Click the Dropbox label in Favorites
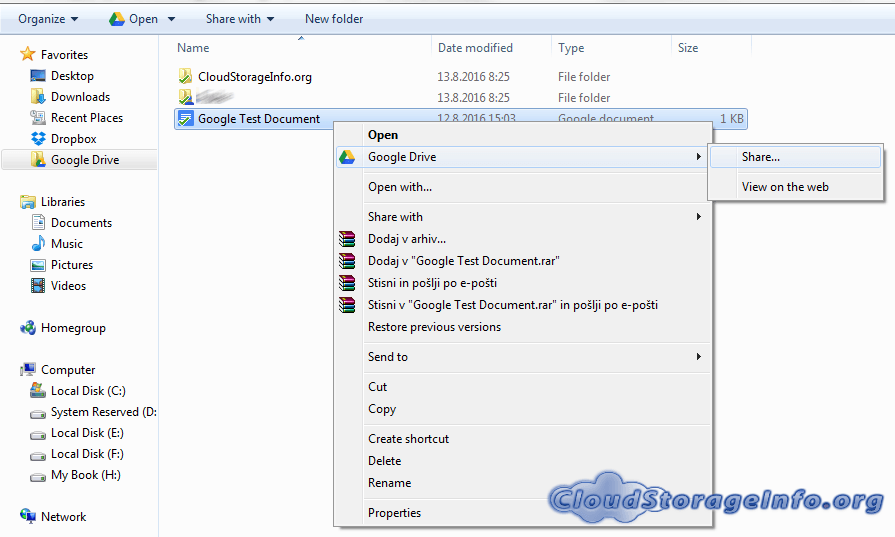The height and width of the screenshot is (537, 895). coord(74,139)
